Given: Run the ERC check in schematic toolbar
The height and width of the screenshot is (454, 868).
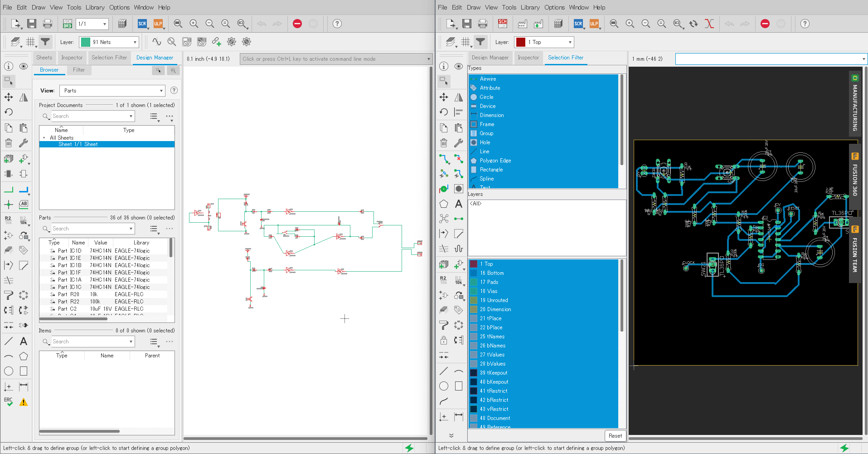Looking at the screenshot, I should tap(9, 402).
